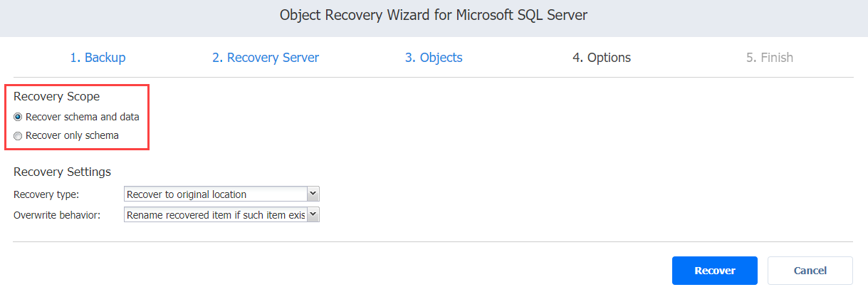Click the Recovery Scope section heading
The height and width of the screenshot is (292, 868).
pyautogui.click(x=56, y=97)
